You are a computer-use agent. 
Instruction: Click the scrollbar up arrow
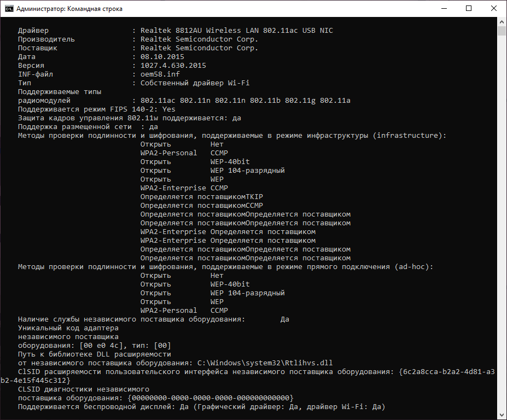coord(502,22)
